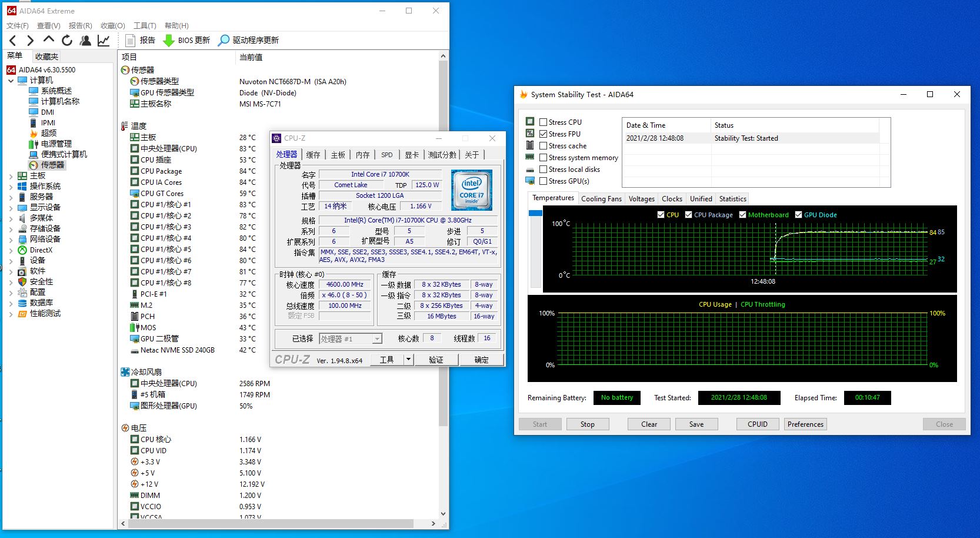
Task: Collapse the 计算机 tree node
Action: click(11, 81)
